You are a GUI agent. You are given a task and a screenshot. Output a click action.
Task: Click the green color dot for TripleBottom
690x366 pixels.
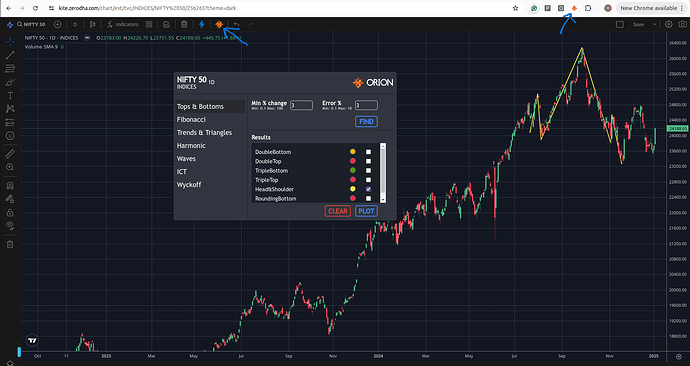tap(352, 170)
